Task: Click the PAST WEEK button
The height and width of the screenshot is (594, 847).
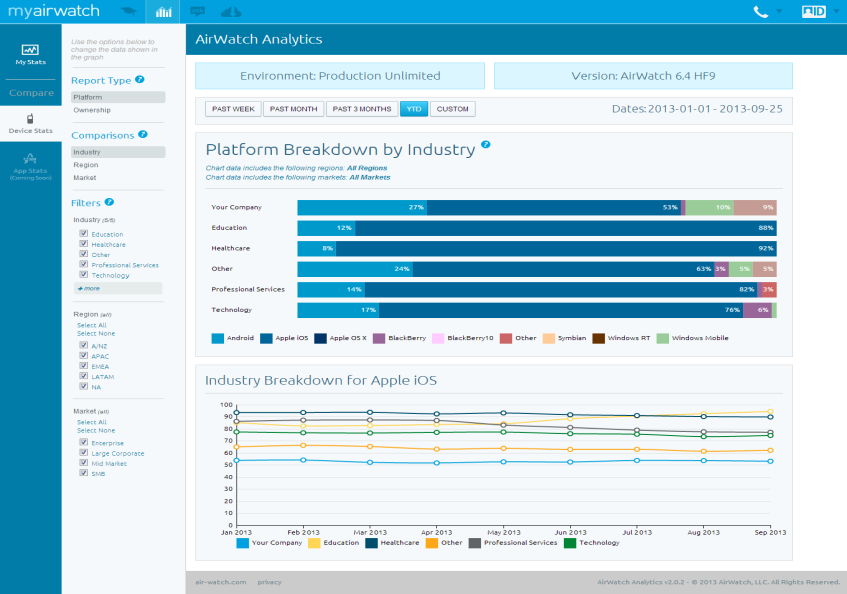Action: tap(233, 109)
